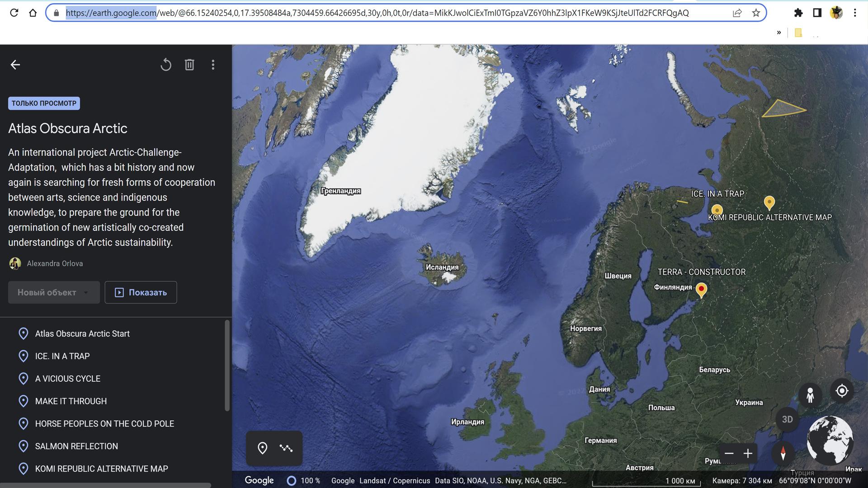This screenshot has width=868, height=488.
Task: Reset the view with the compass
Action: pos(783,453)
